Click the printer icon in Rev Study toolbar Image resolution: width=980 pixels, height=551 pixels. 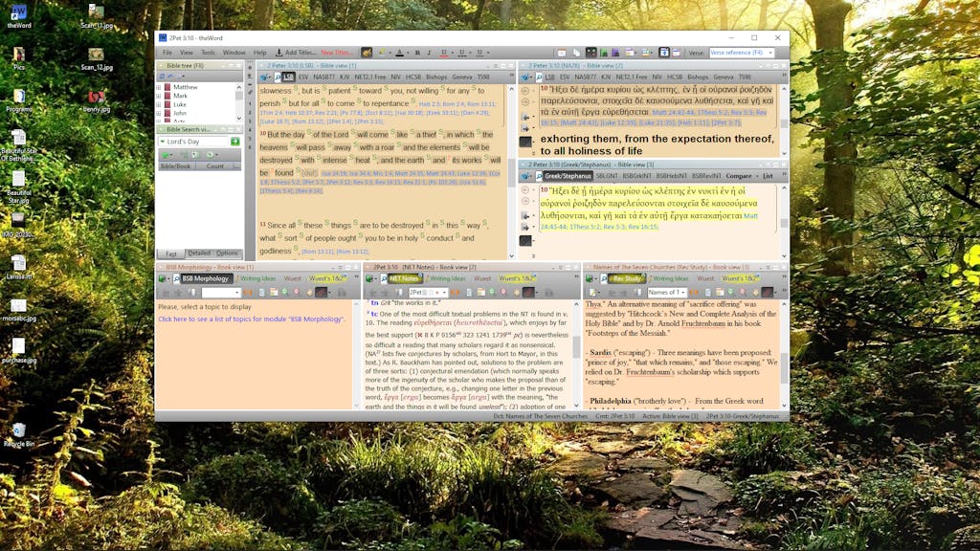pos(720,292)
